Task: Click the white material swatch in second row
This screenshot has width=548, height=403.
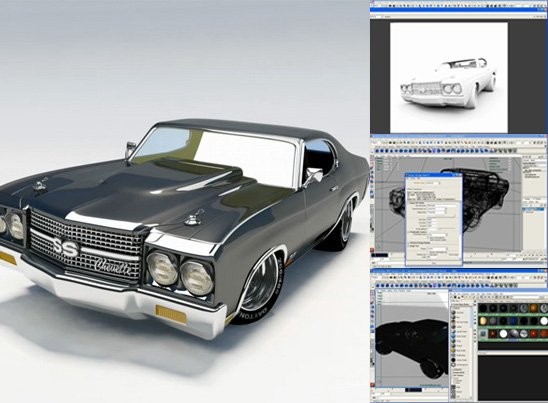Action: coord(544,321)
